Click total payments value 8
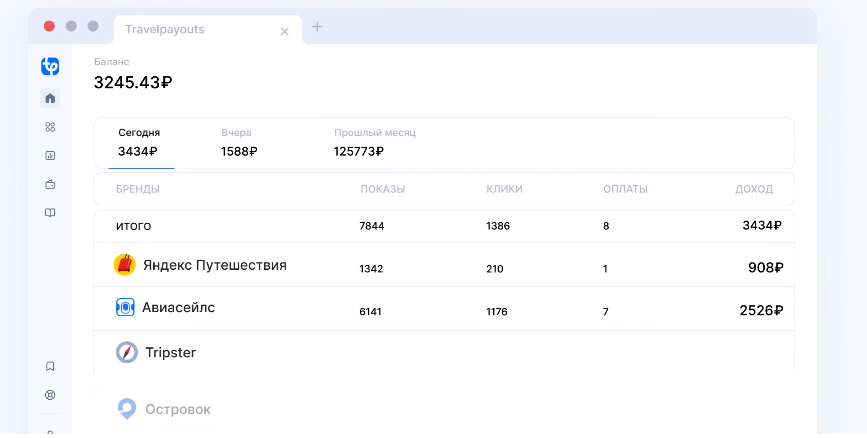Image resolution: width=867 pixels, height=438 pixels. click(606, 226)
